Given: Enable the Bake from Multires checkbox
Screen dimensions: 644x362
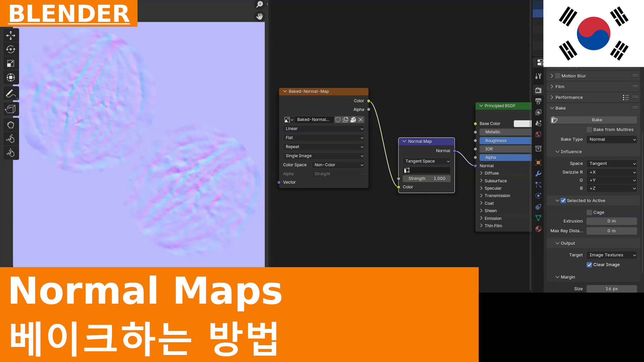Looking at the screenshot, I should 589,130.
